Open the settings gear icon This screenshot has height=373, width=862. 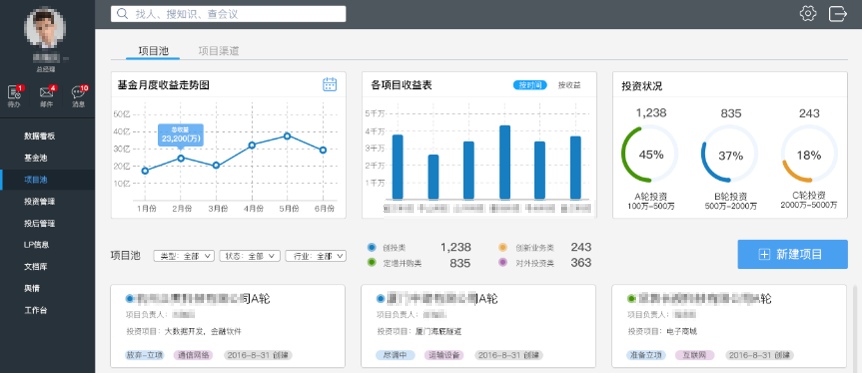click(808, 13)
